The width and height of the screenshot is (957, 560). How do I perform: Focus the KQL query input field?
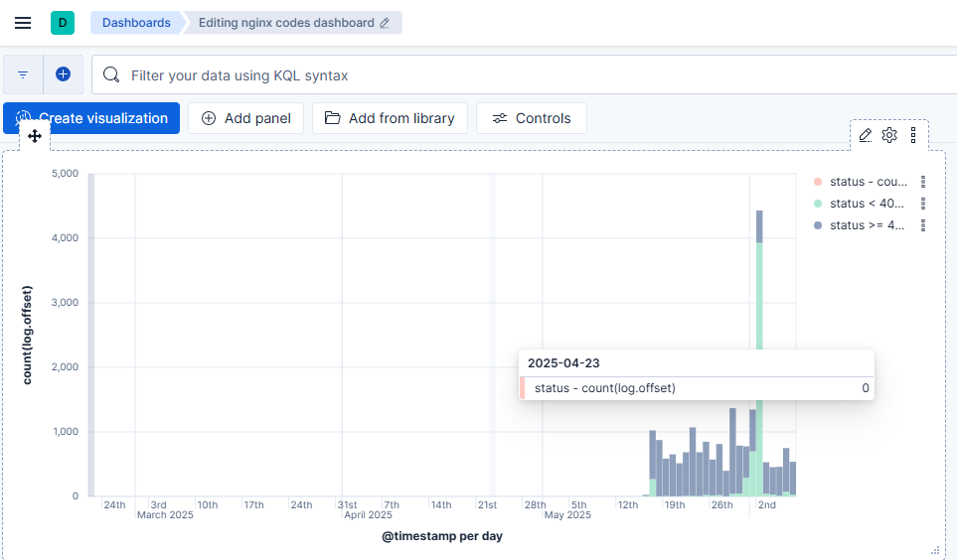point(525,75)
